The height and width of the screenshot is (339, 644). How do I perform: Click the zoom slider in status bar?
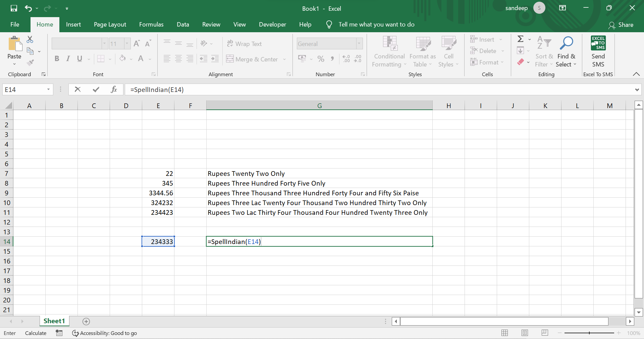click(x=589, y=333)
